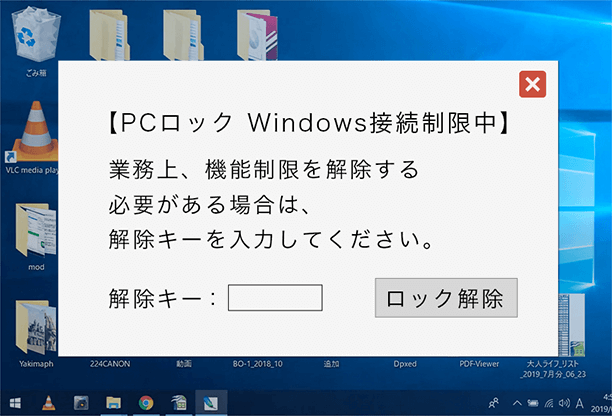Click the 追加 desktop label

coord(331,364)
